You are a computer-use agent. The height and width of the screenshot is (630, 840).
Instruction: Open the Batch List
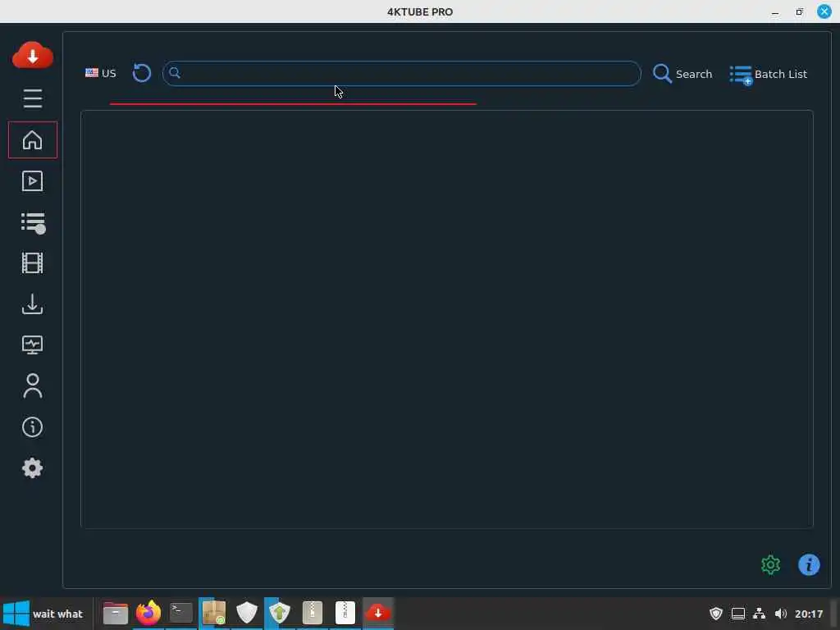click(x=768, y=75)
